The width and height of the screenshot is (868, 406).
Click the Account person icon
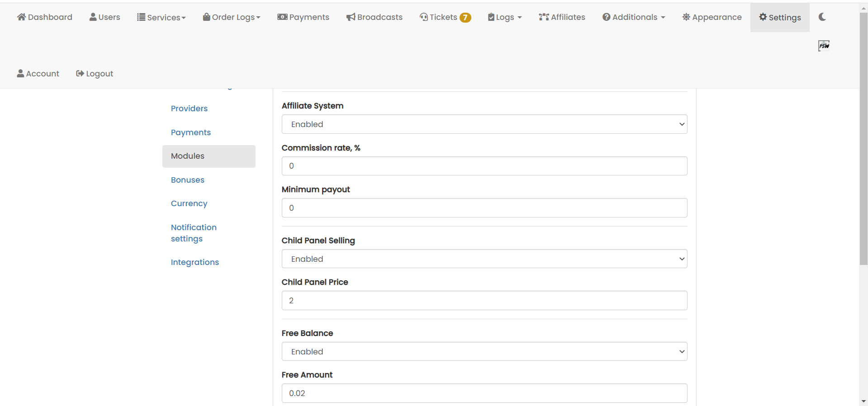point(20,73)
